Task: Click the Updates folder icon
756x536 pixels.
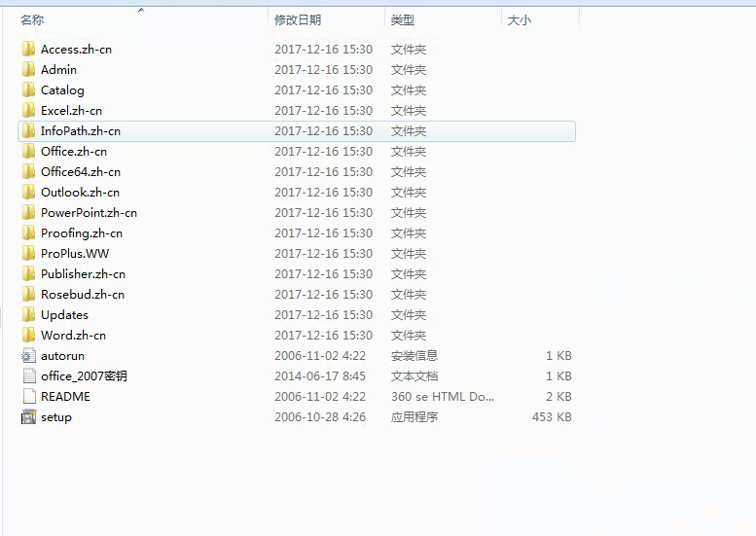Action: [29, 315]
